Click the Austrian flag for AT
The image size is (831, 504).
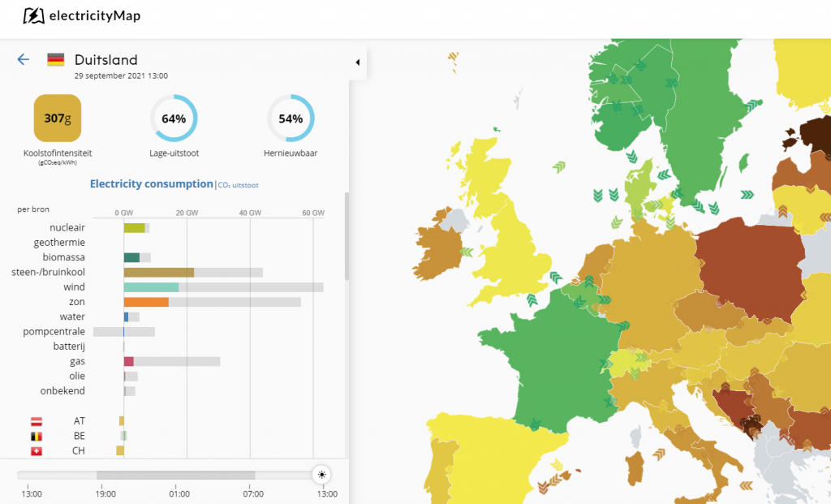tap(36, 421)
